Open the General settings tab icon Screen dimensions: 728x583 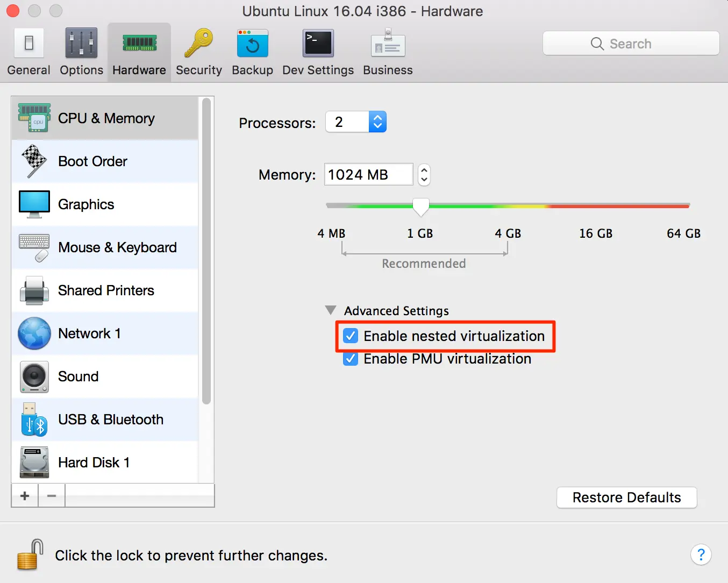[29, 42]
